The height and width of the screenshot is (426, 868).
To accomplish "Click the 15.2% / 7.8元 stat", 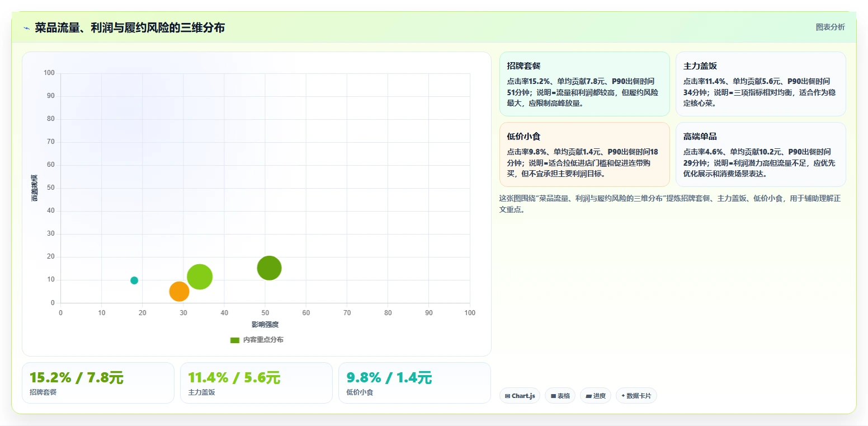I will coord(76,378).
